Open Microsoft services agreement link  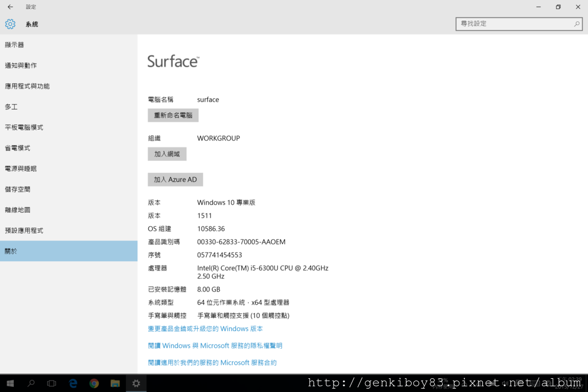(x=212, y=362)
